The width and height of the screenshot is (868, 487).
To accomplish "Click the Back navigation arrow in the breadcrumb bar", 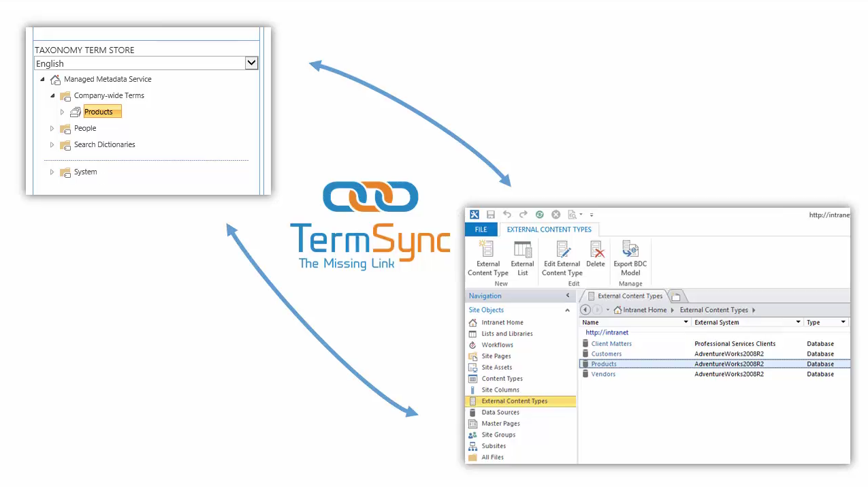I will 585,310.
